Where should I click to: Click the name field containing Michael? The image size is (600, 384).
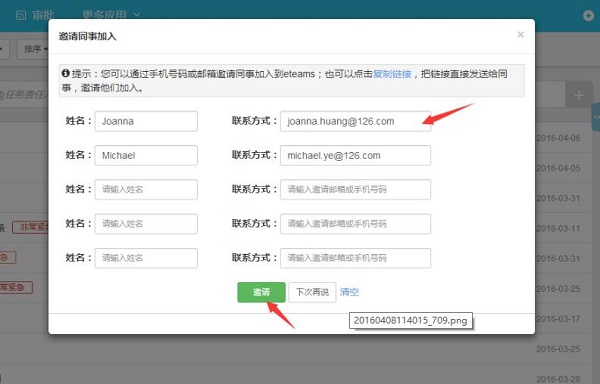pyautogui.click(x=146, y=155)
